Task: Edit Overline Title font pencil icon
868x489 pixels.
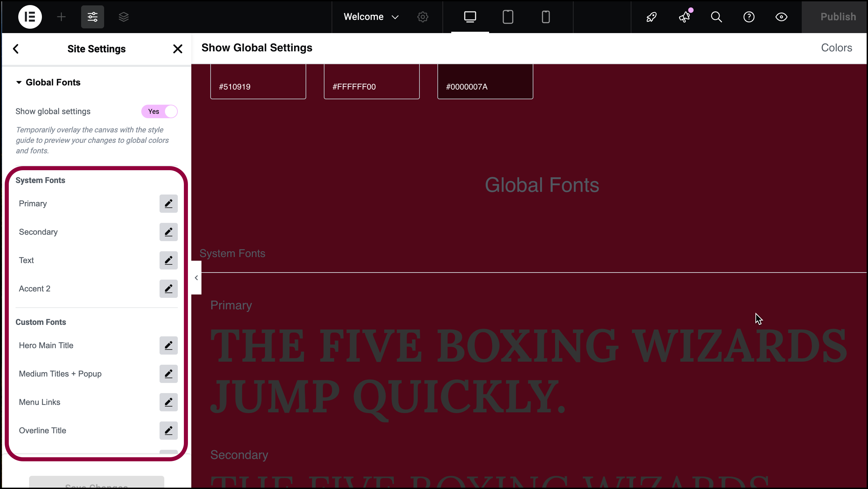Action: [168, 431]
